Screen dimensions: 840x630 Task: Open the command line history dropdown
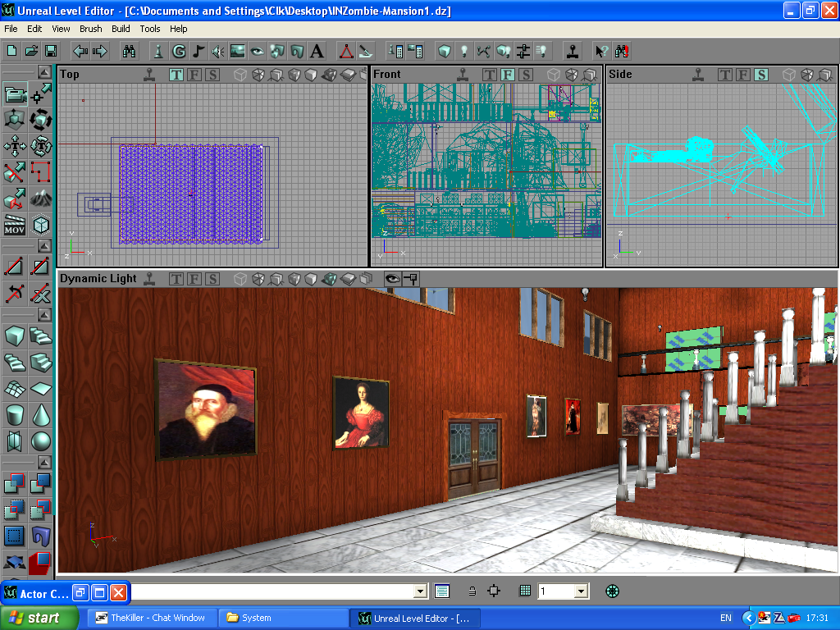pos(420,591)
